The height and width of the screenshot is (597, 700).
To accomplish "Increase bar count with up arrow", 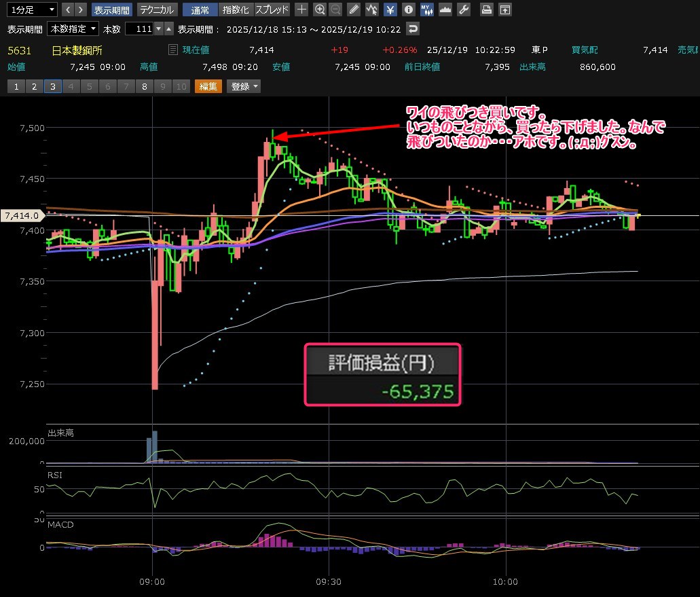I will 169,29.
